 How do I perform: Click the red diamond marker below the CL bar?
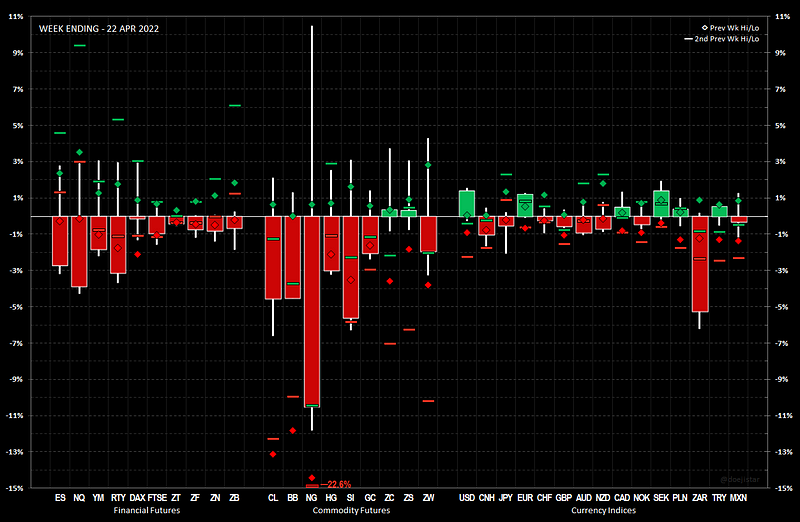point(273,454)
